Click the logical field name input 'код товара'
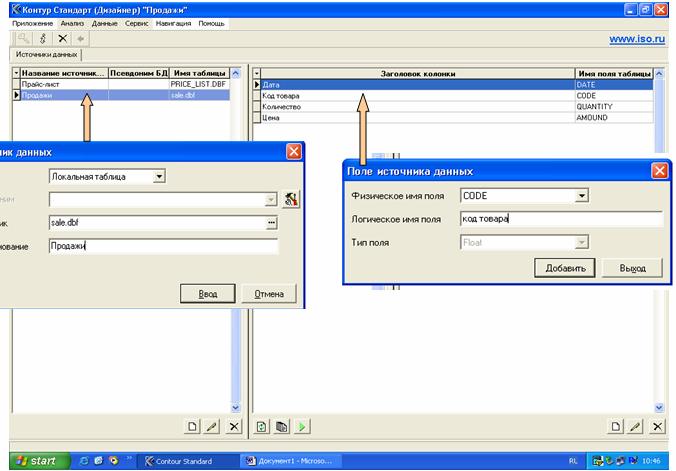Viewport: 676px width, 471px height. 560,219
